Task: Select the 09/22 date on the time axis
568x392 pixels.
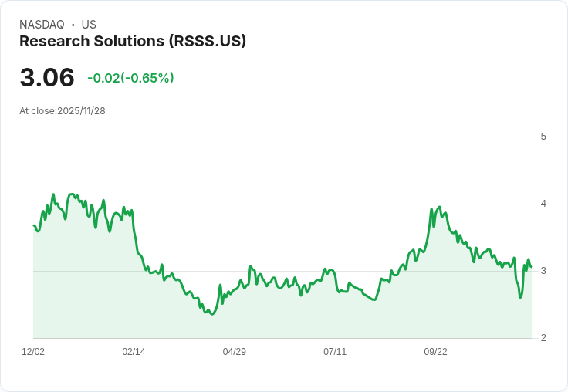Action: point(435,352)
